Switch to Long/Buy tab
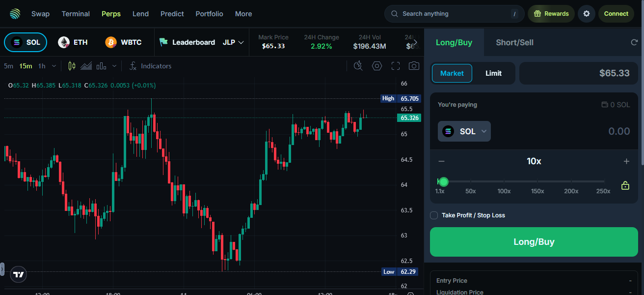This screenshot has width=644, height=295. tap(454, 42)
